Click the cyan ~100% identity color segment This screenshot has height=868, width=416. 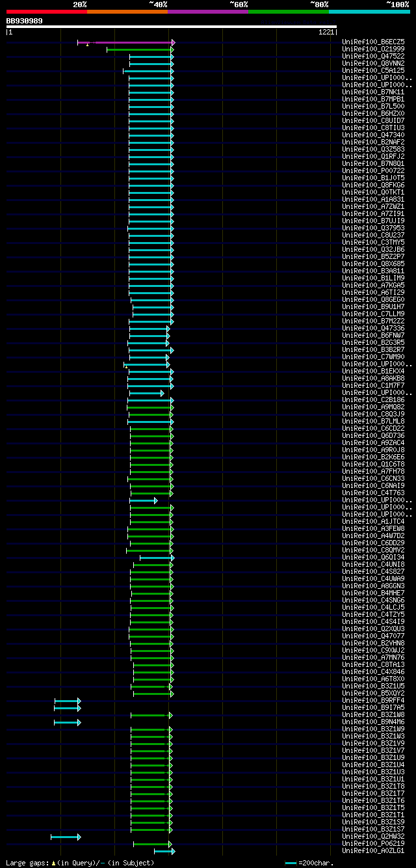[369, 12]
